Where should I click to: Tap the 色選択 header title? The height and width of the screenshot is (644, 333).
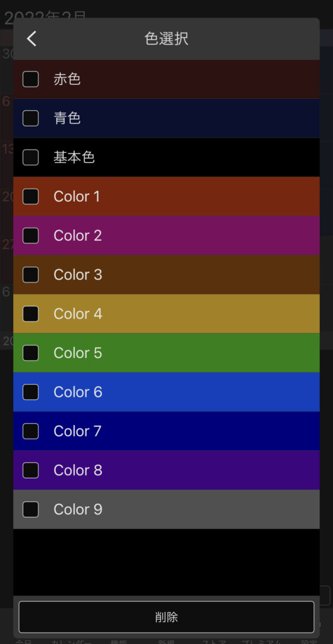(166, 38)
